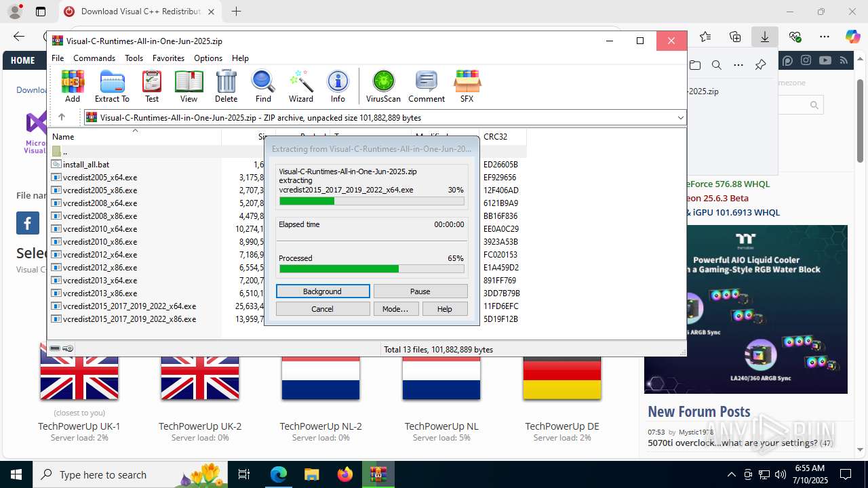The image size is (868, 488).
Task: Open browser favorites star icon
Action: pos(705,37)
